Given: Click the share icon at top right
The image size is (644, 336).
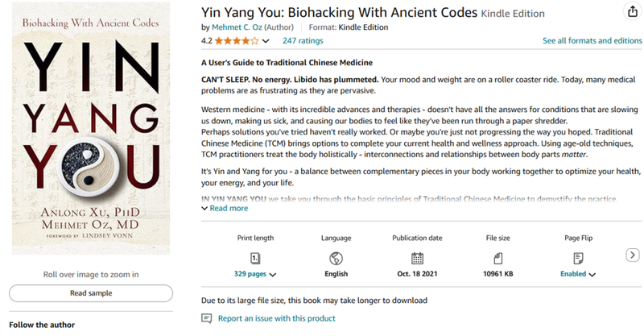Looking at the screenshot, I should click(x=633, y=12).
